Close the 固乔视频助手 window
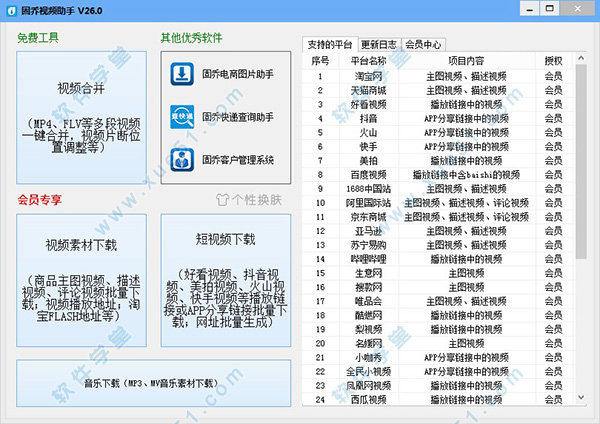Screen dimensions: 600x424 coord(578,9)
